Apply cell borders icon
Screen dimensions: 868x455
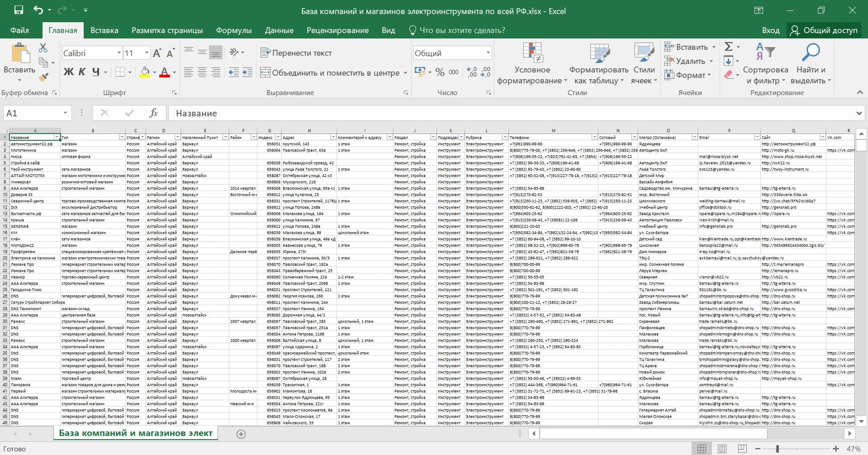click(x=120, y=72)
